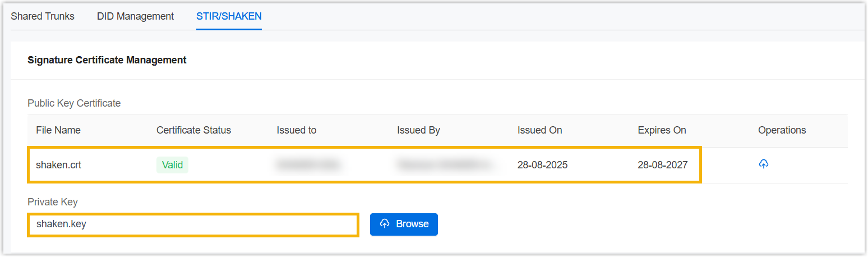Click the Issued On column header
868x257 pixels.
pyautogui.click(x=539, y=130)
